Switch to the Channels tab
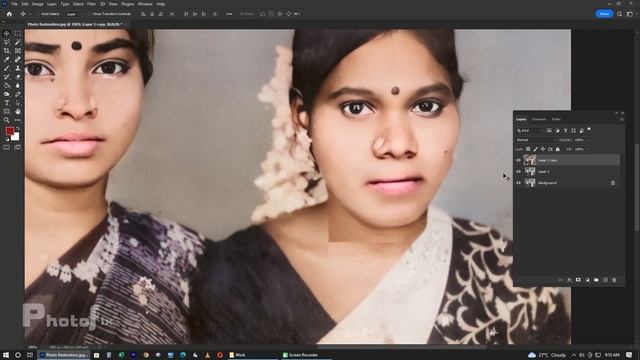 tap(539, 119)
